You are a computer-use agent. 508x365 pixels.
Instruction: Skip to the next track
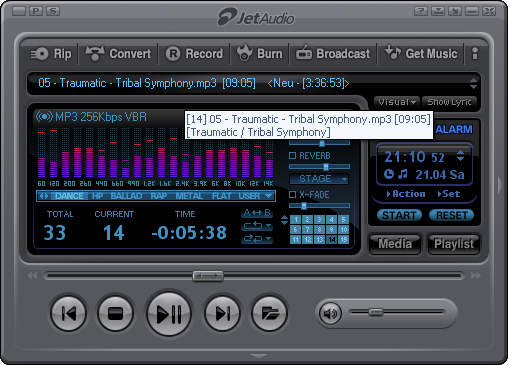[222, 313]
